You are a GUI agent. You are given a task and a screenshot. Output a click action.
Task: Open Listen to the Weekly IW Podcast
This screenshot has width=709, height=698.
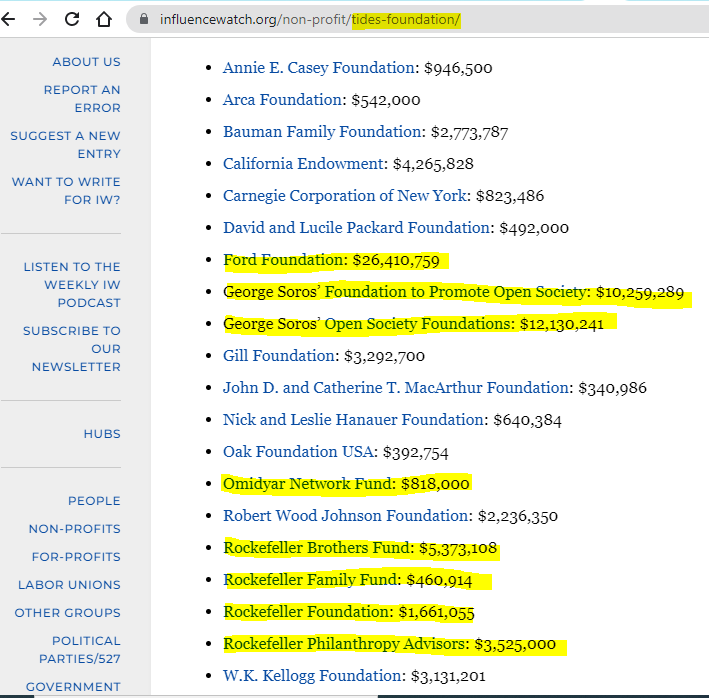pyautogui.click(x=72, y=285)
